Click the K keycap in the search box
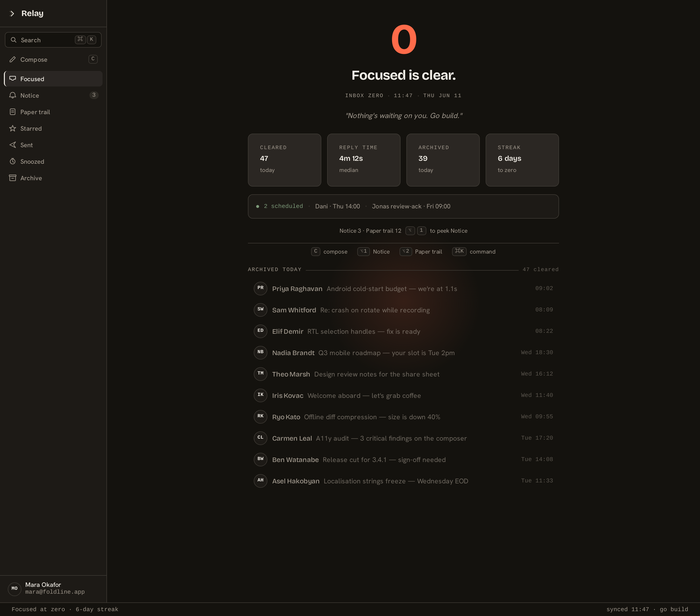Screen dimensions: 700x616 click(91, 39)
